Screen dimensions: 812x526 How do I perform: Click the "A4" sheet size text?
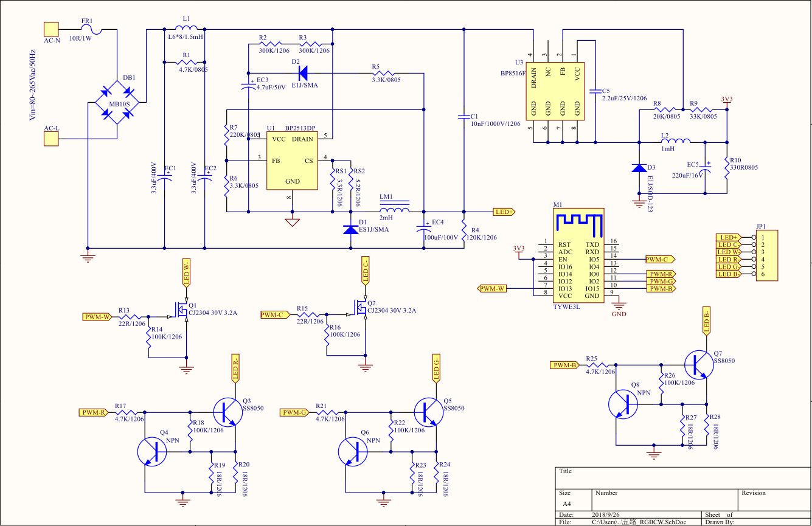(566, 504)
